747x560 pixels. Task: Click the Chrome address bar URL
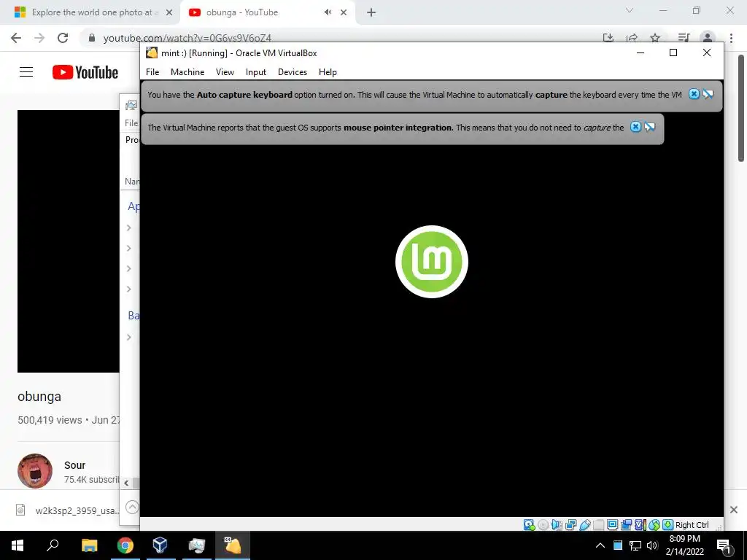coord(187,38)
